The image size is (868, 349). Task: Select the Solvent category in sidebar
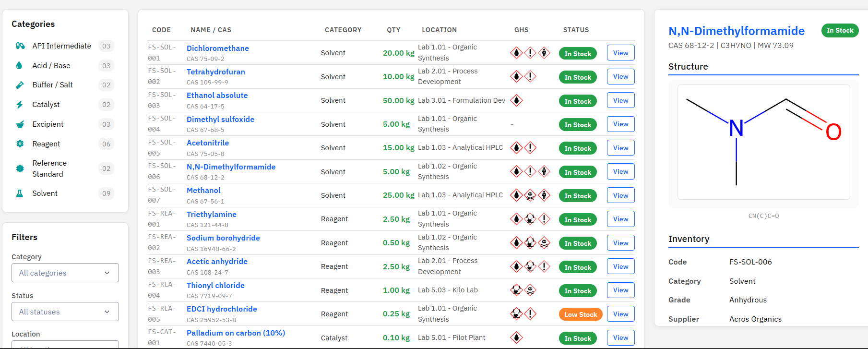tap(45, 193)
